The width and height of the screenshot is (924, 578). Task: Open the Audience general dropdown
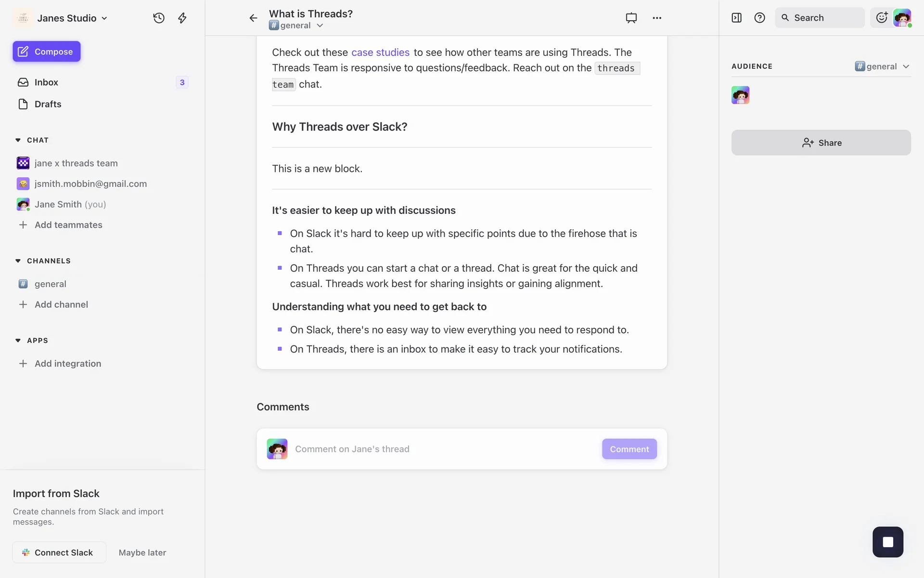pyautogui.click(x=882, y=66)
